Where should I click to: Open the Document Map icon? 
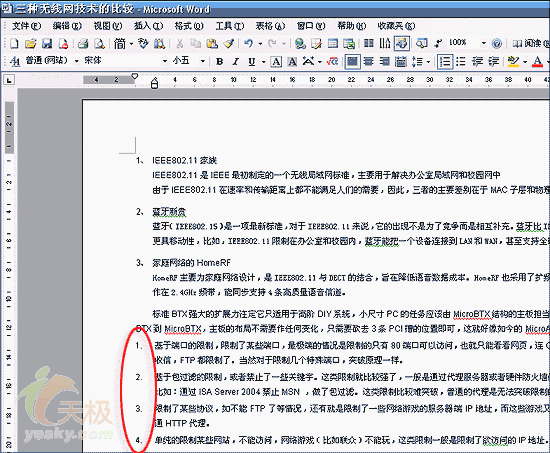pos(422,44)
